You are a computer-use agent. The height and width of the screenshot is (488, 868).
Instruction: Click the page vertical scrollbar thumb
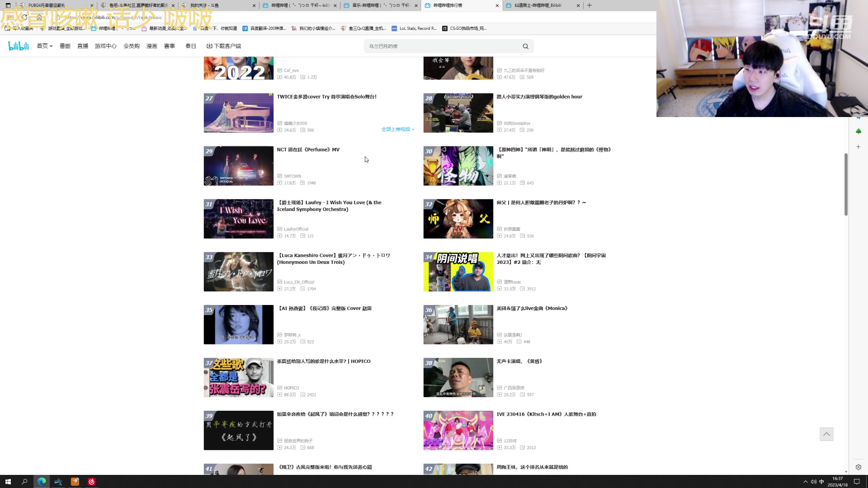pyautogui.click(x=846, y=184)
